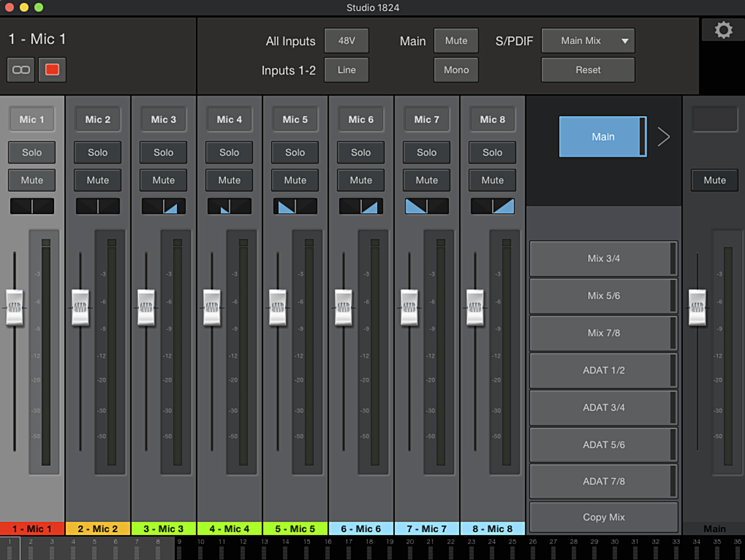Click the red '1 - Mic 1' label
The height and width of the screenshot is (560, 745).
[32, 529]
